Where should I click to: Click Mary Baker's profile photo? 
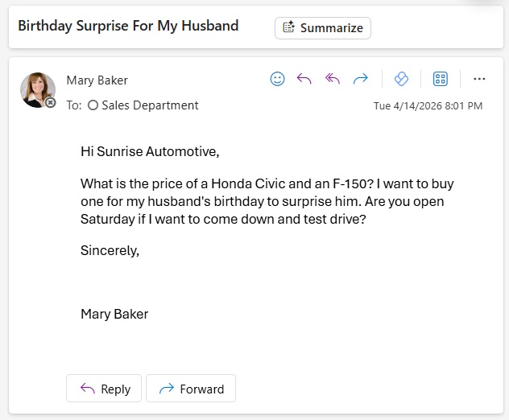click(37, 89)
